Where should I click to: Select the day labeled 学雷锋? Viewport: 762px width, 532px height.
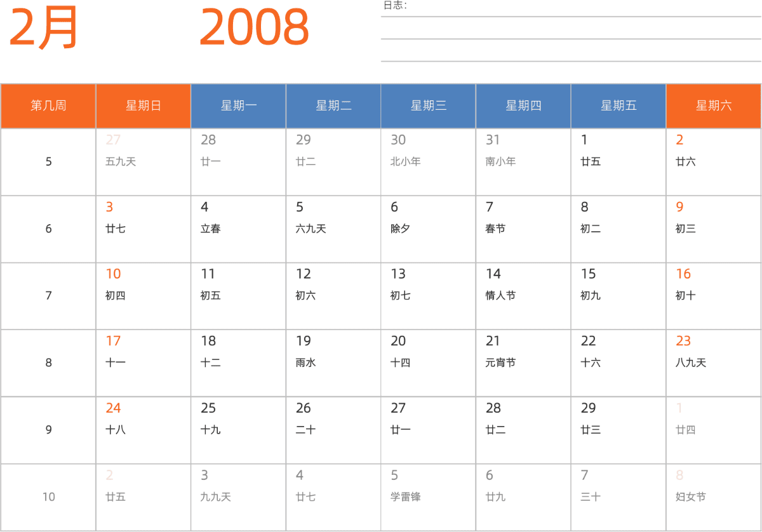[x=429, y=497]
